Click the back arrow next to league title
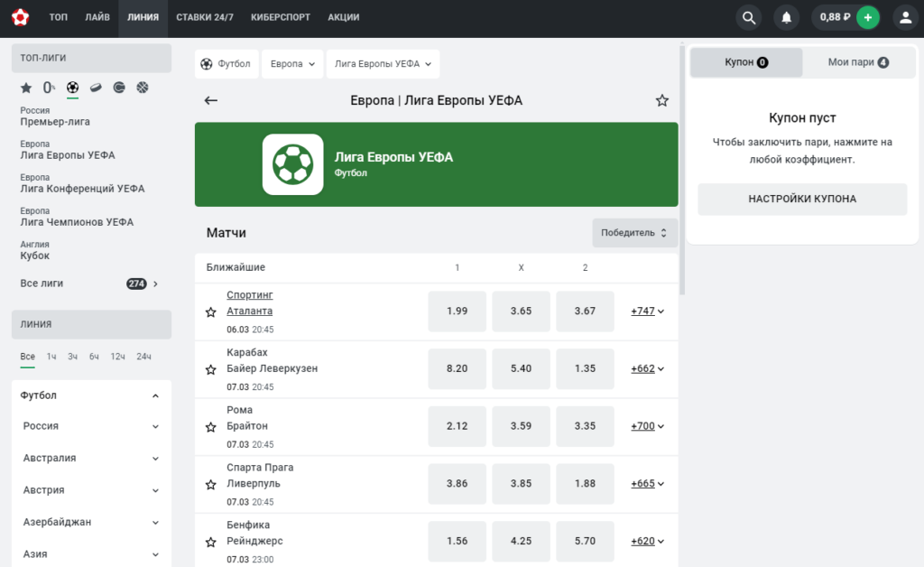Screen dimensions: 924x567 (211, 101)
